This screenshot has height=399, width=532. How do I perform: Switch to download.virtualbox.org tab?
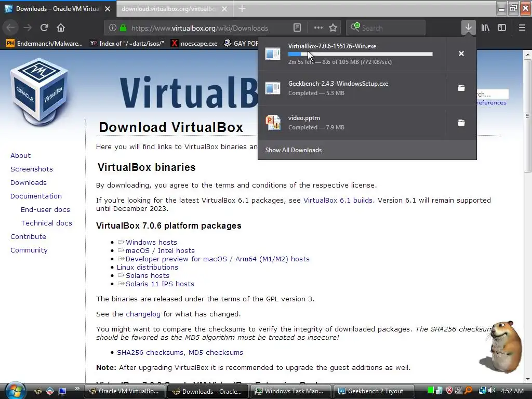point(169,8)
